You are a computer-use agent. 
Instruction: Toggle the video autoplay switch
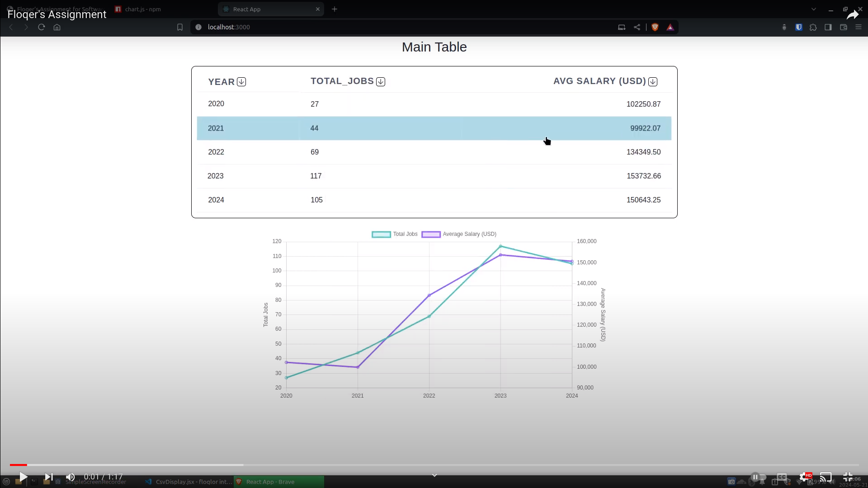(x=758, y=477)
